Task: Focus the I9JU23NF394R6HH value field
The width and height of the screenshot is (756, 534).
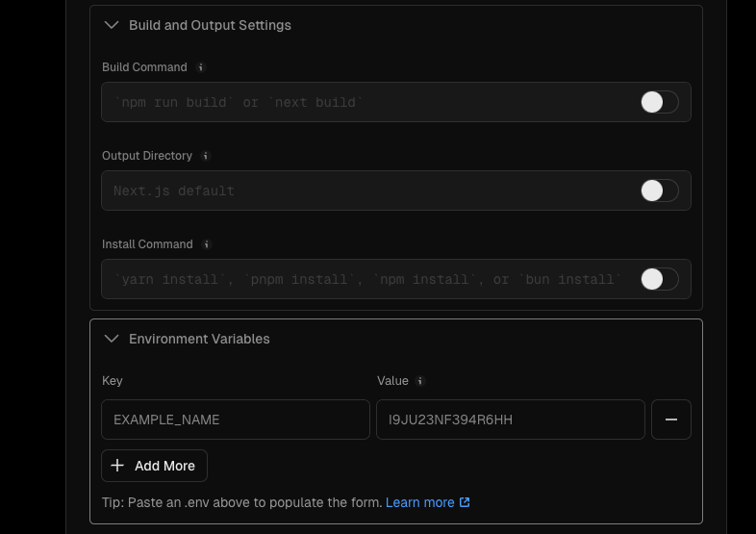Action: click(511, 420)
